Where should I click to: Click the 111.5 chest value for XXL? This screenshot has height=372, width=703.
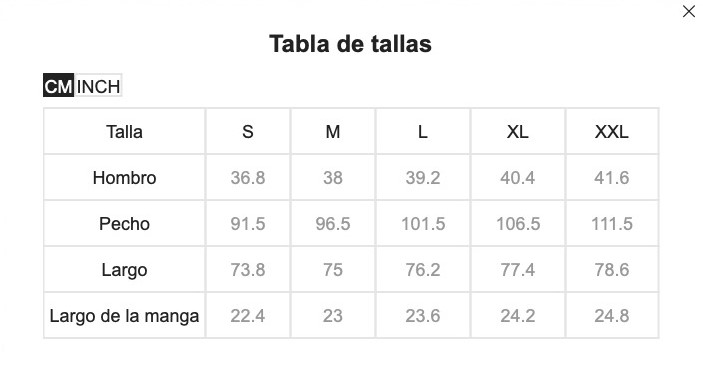click(x=612, y=224)
